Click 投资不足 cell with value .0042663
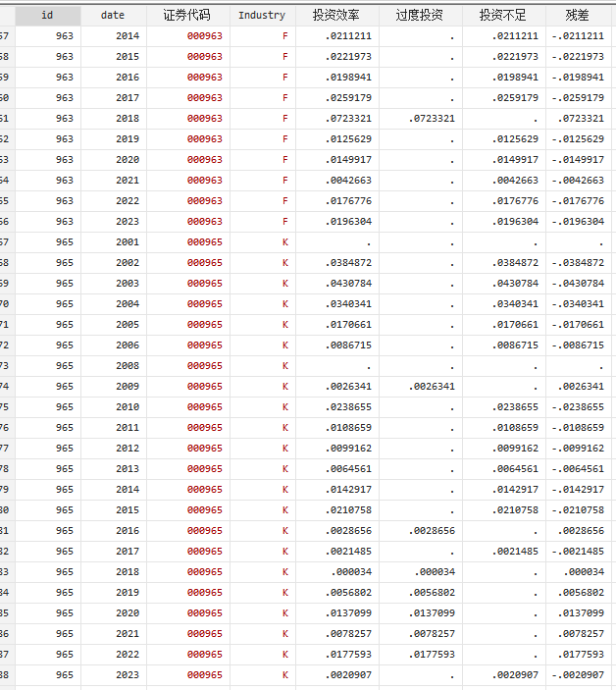 pos(515,180)
